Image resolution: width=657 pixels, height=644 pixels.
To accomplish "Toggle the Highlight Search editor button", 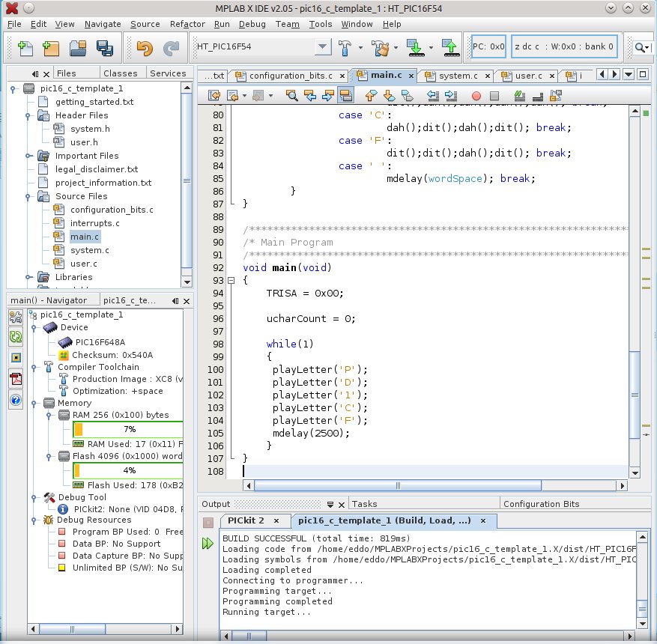I will click(345, 96).
